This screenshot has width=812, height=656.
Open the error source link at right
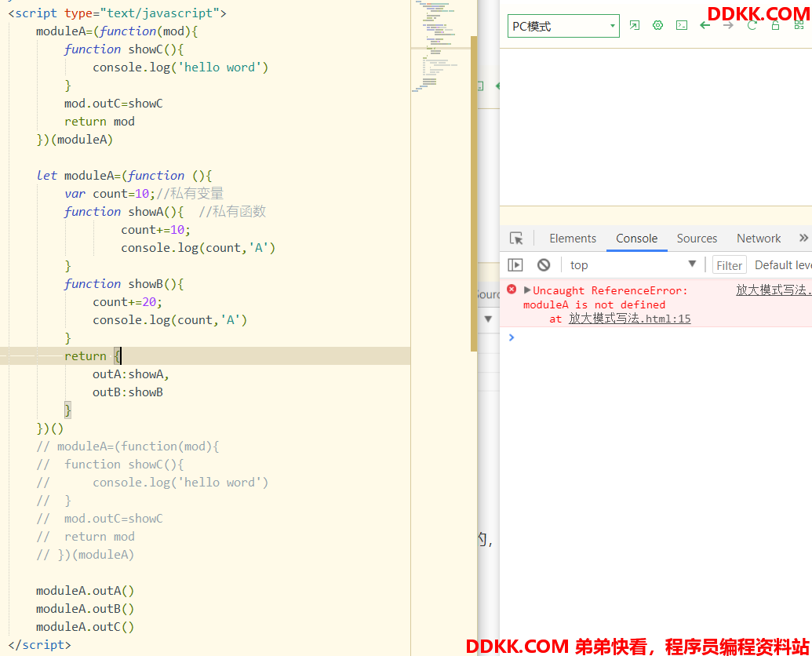(774, 290)
